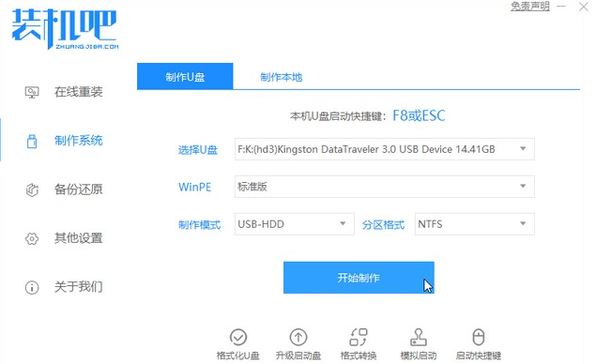
Task: Switch to the 制作U盘 tab
Action: (185, 76)
